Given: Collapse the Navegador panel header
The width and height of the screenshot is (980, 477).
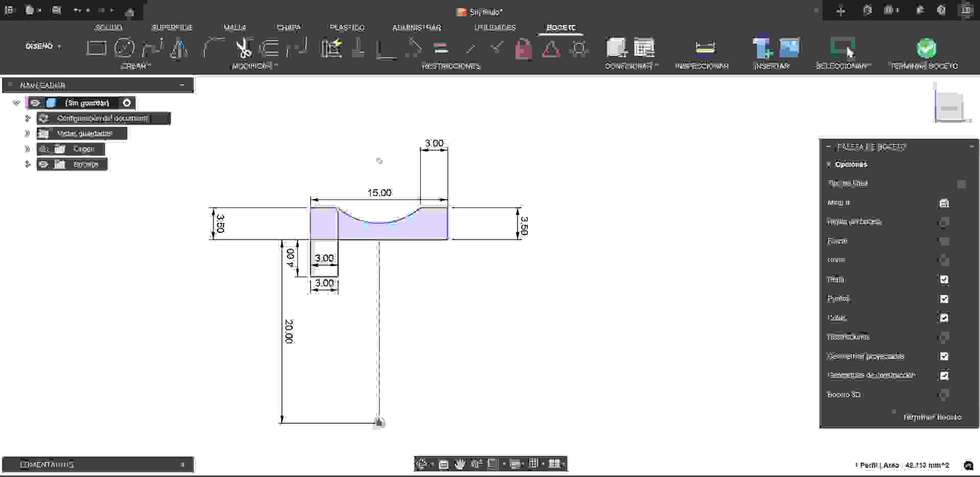Looking at the screenshot, I should click(x=182, y=85).
